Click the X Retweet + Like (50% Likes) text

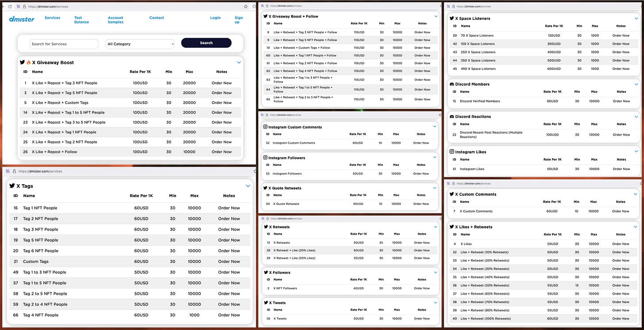[x=294, y=258]
